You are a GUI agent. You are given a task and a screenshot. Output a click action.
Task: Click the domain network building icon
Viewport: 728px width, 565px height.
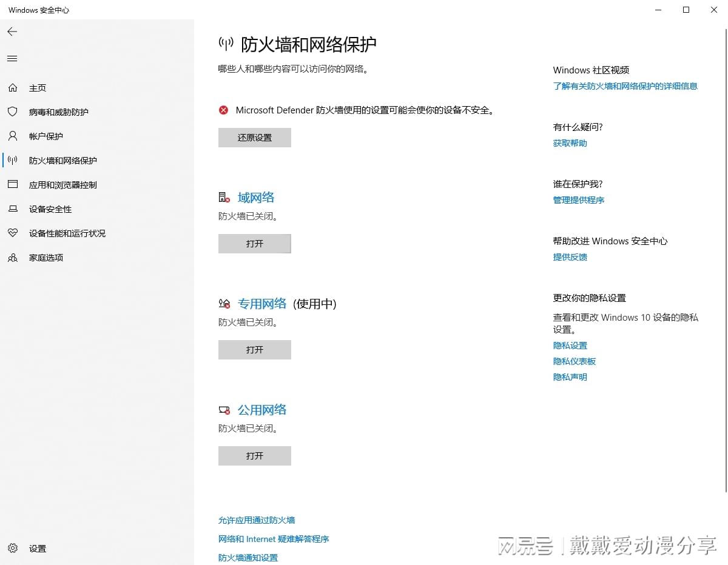224,198
